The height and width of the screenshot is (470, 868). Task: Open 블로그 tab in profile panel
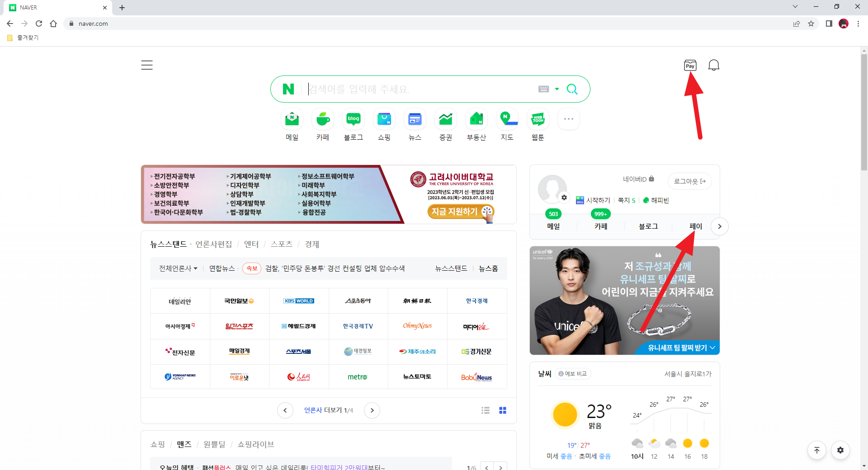(x=648, y=226)
